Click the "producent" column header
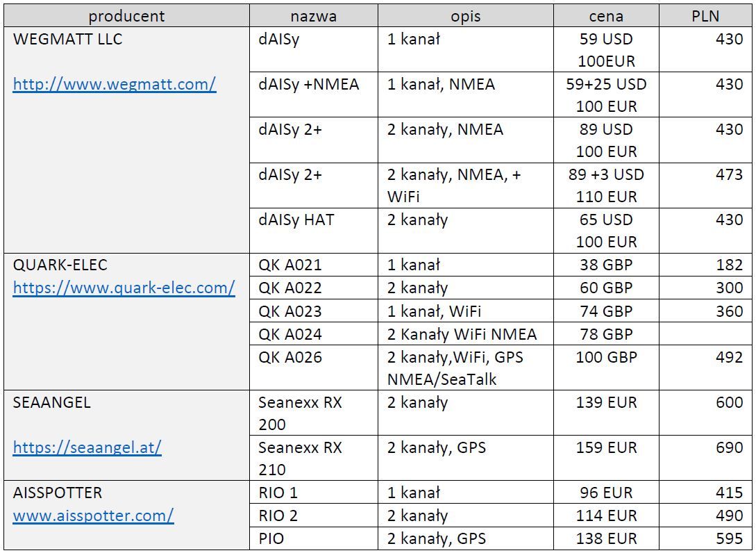 (126, 16)
